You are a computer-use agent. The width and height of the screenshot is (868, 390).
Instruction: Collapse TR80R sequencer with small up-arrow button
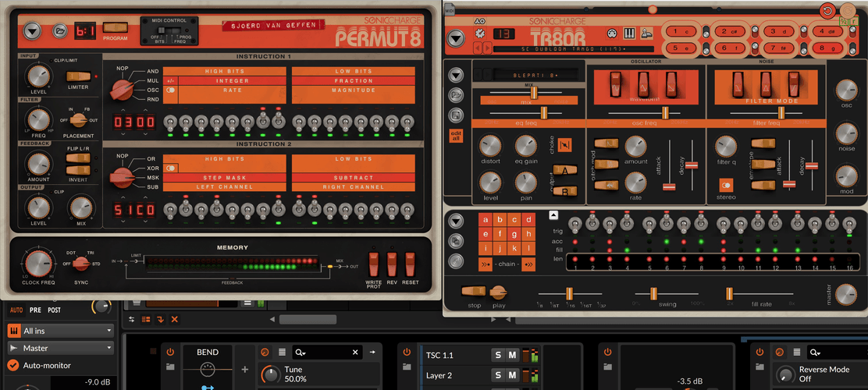(x=553, y=215)
